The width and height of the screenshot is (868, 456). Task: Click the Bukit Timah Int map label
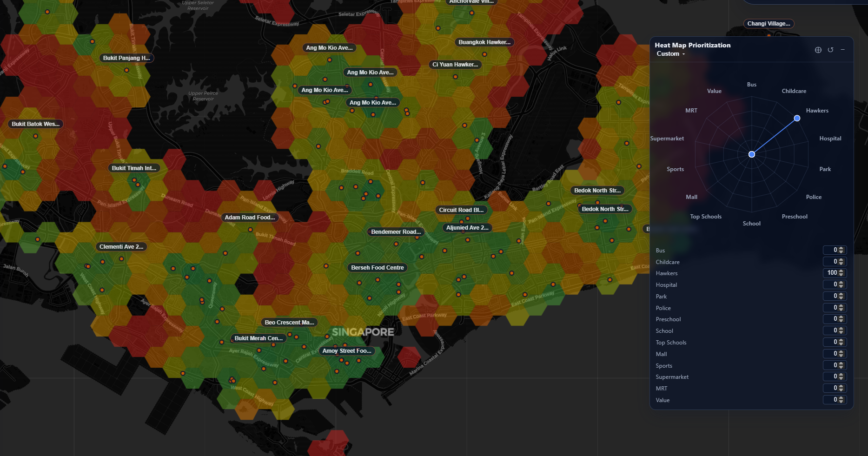(134, 168)
